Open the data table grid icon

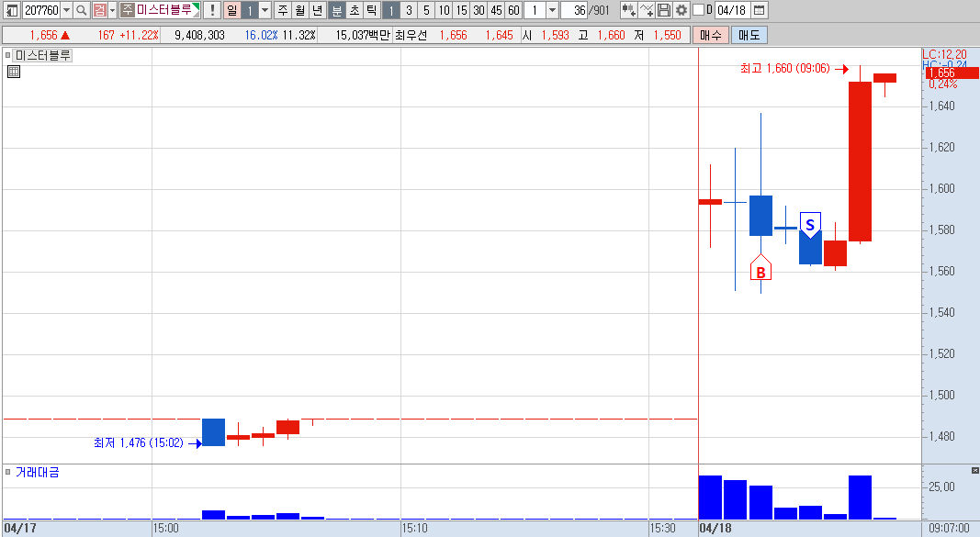(14, 72)
